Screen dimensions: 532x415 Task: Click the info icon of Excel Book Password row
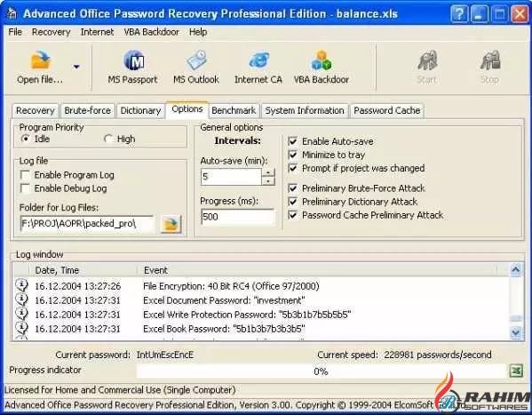21,329
